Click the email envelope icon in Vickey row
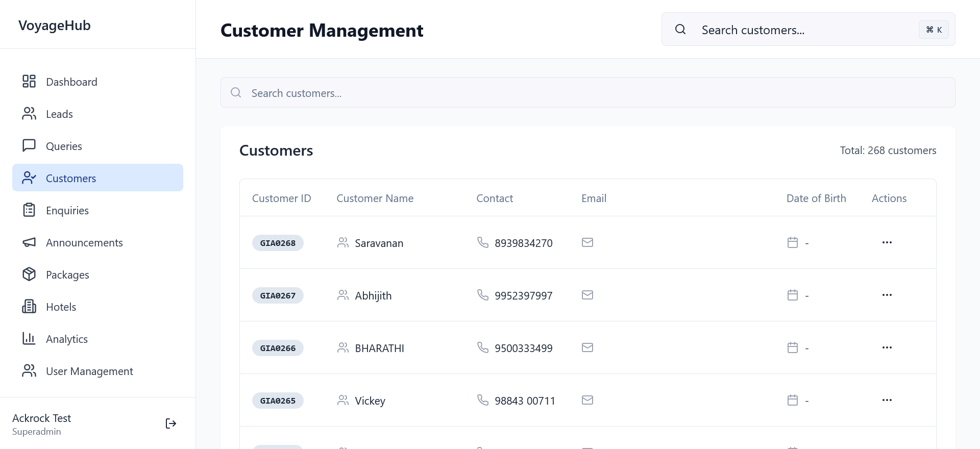The width and height of the screenshot is (980, 449). (x=587, y=400)
